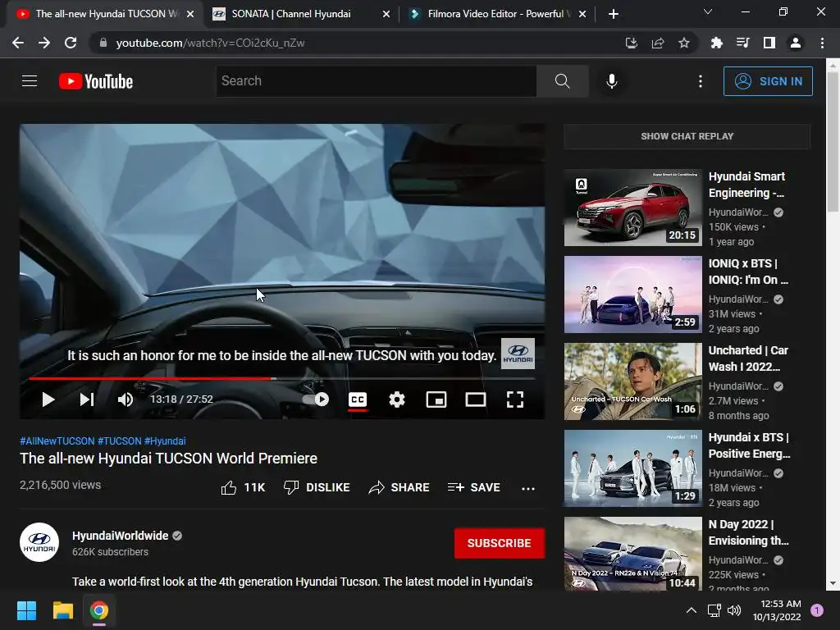Click Chrome icon in taskbar

99,610
